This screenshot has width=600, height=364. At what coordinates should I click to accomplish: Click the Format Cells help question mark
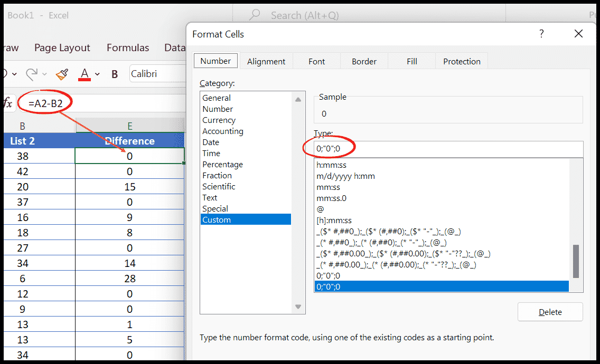click(541, 34)
